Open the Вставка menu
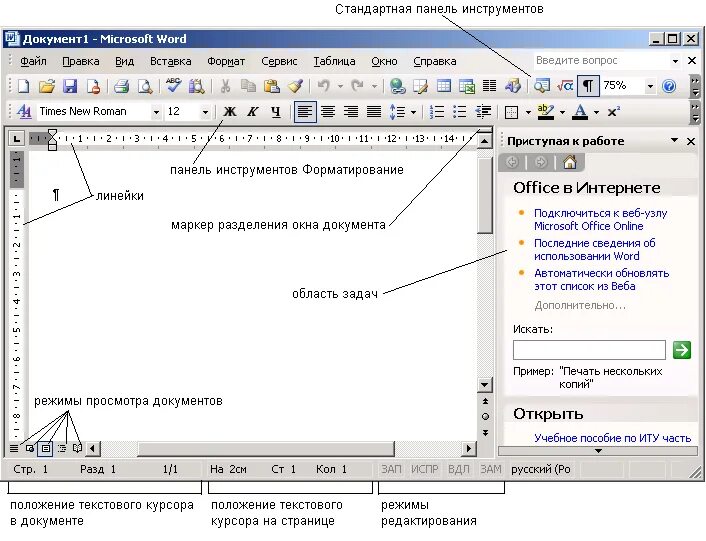The width and height of the screenshot is (706, 541). point(171,61)
